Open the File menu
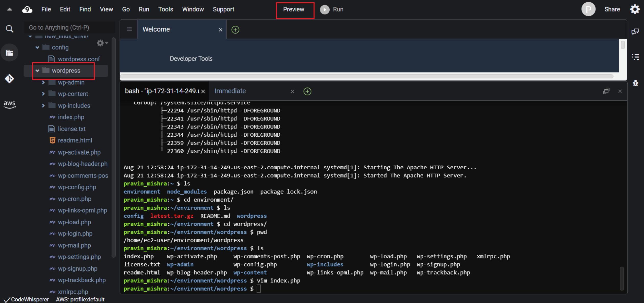The width and height of the screenshot is (644, 304). [46, 9]
